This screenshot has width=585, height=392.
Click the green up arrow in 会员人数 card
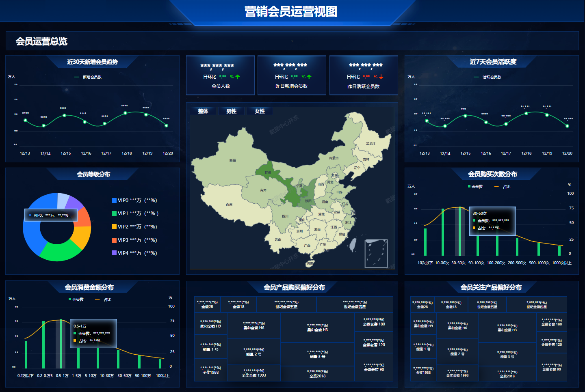(238, 77)
